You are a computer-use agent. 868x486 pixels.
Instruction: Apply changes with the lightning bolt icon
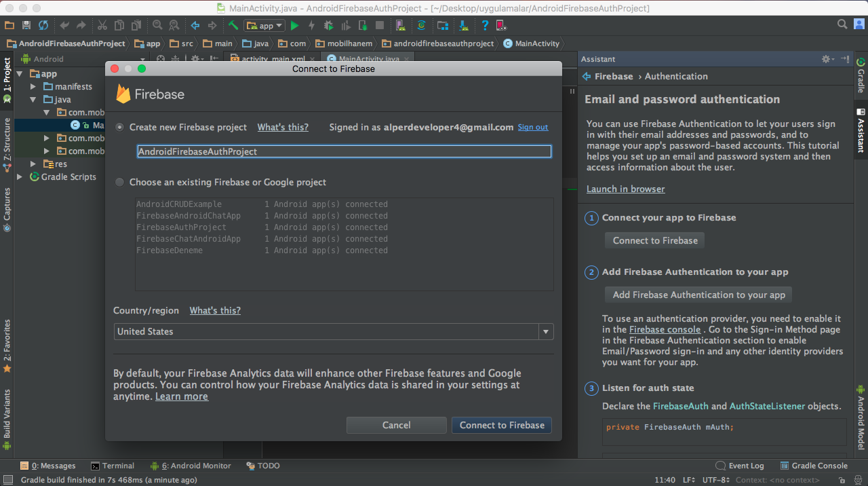[x=311, y=26]
